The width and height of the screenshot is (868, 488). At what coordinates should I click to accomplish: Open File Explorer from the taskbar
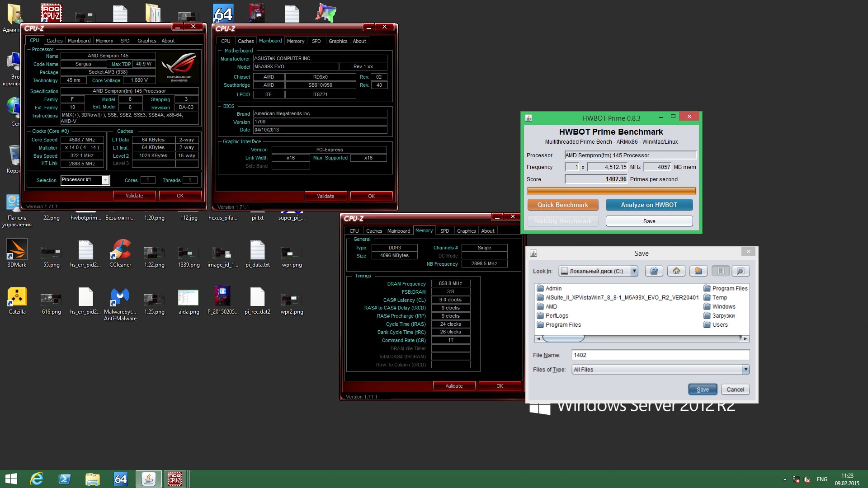click(x=93, y=479)
